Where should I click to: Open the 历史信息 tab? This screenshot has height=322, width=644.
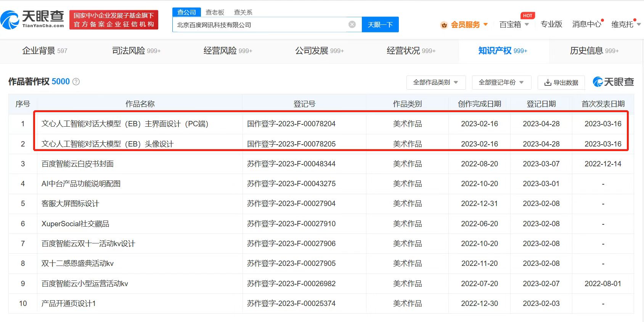(594, 51)
